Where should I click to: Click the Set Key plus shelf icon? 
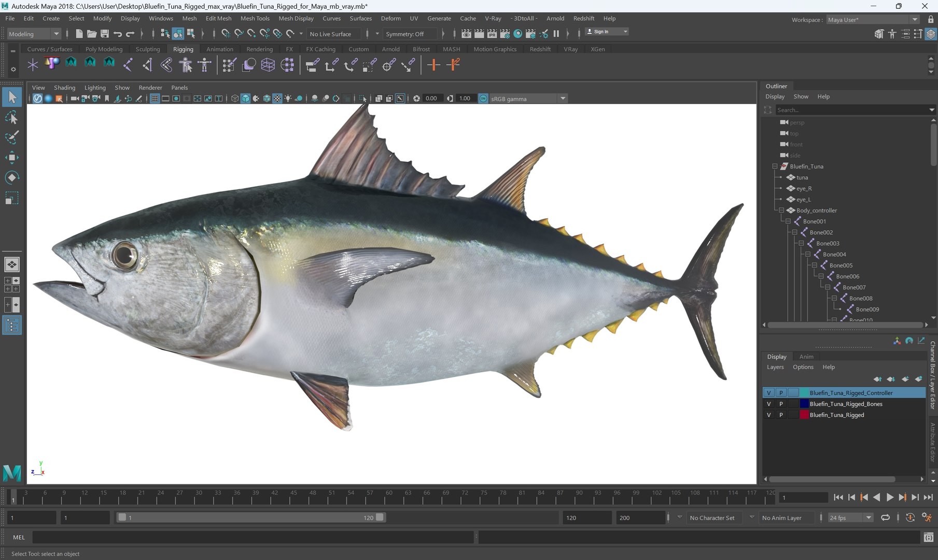pyautogui.click(x=433, y=65)
